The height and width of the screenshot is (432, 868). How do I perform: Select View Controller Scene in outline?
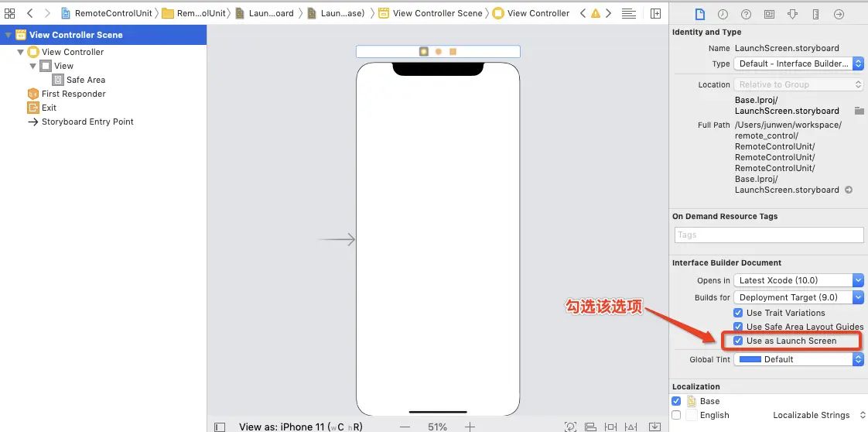103,35
